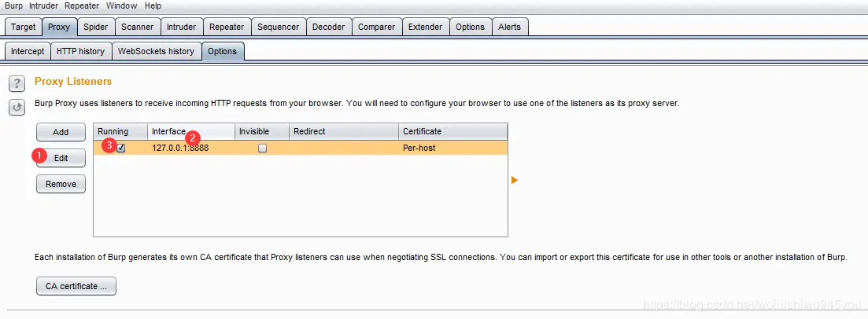This screenshot has height=319, width=868.
Task: Open the Proxy Listeners help icon
Action: coord(17,84)
